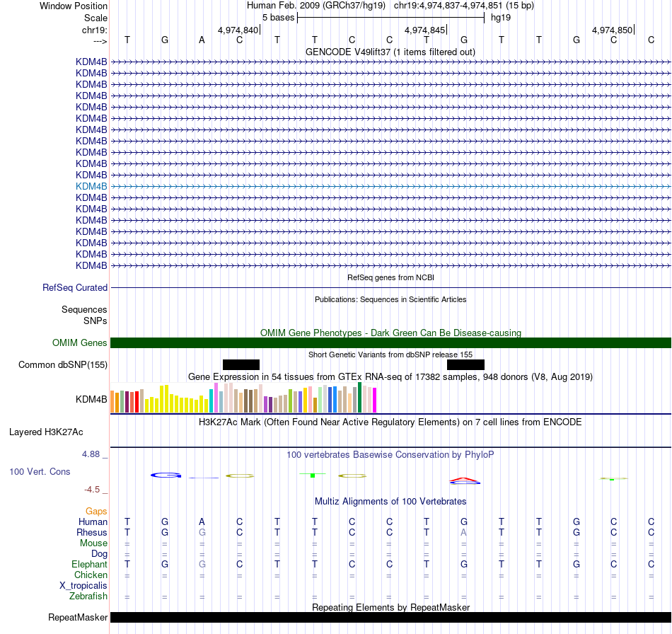Click the gray A base in the Rhesus row
This screenshot has height=634, width=672.
pos(464,532)
